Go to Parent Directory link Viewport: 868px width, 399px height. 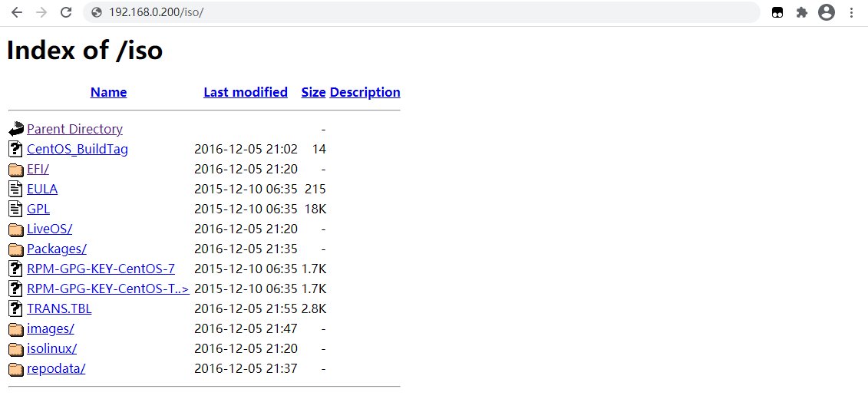(74, 129)
